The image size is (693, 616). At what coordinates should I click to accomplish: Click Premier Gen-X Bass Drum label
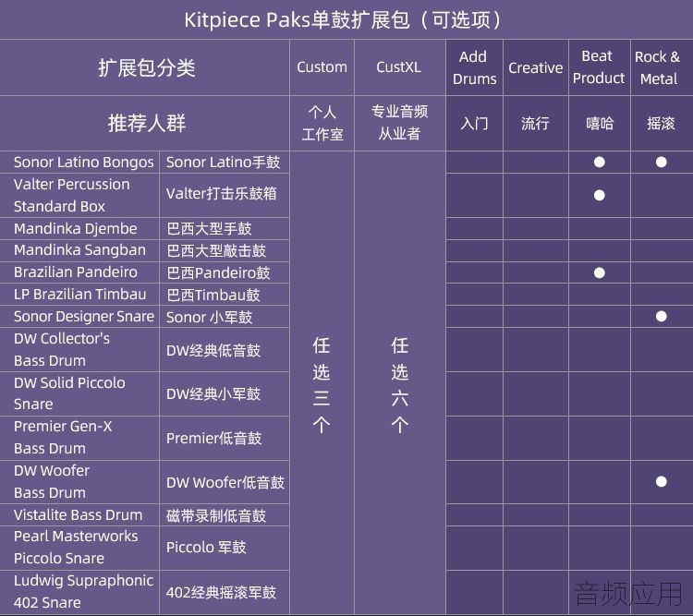pos(63,438)
